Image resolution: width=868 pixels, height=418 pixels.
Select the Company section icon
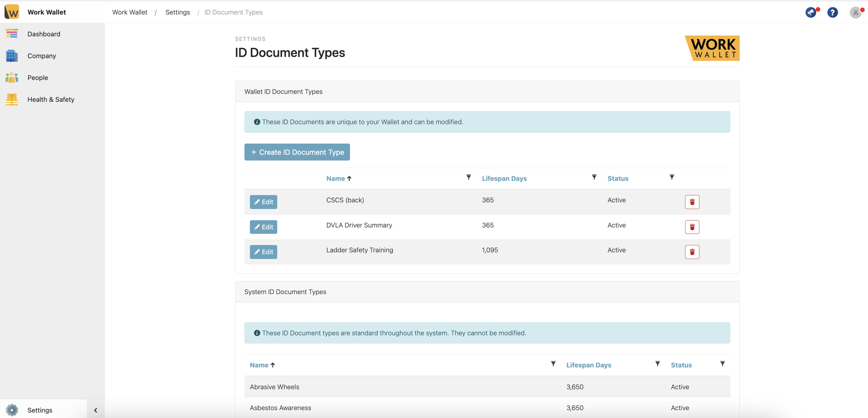(x=11, y=55)
